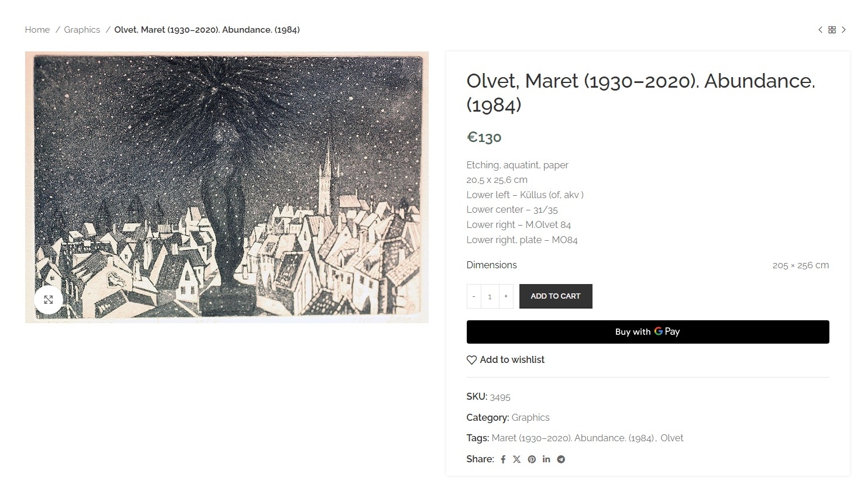Screen dimensions: 868x488
Task: Open the Olvet tag link
Action: tap(671, 438)
